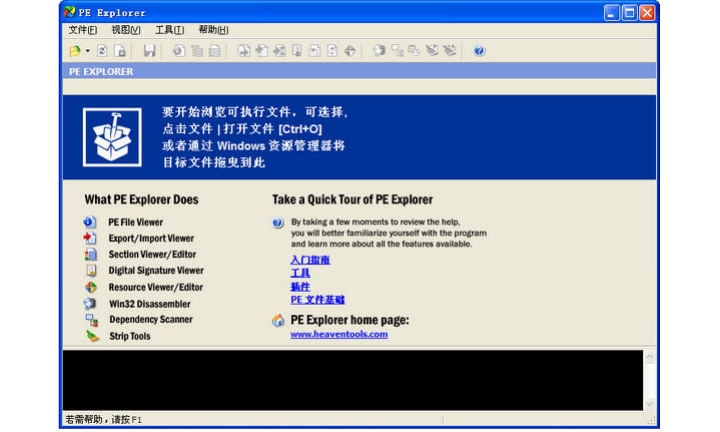Click the close file document toolbar icon
The image size is (720, 432).
pos(120,50)
